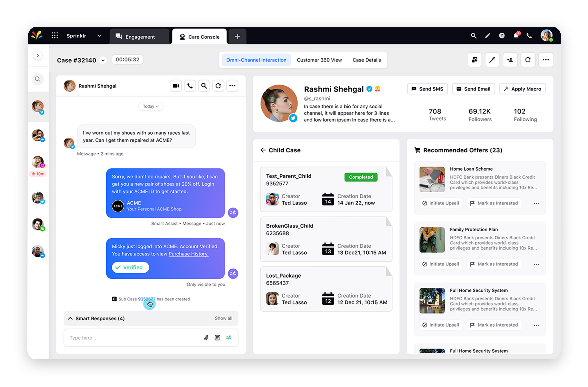Open the app launcher grid icon
The width and height of the screenshot is (588, 387).
pos(55,36)
